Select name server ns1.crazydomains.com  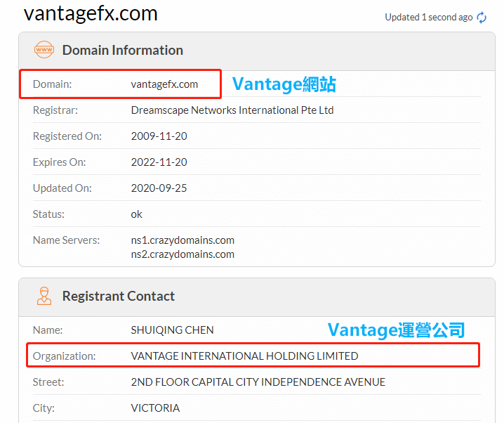coord(183,240)
